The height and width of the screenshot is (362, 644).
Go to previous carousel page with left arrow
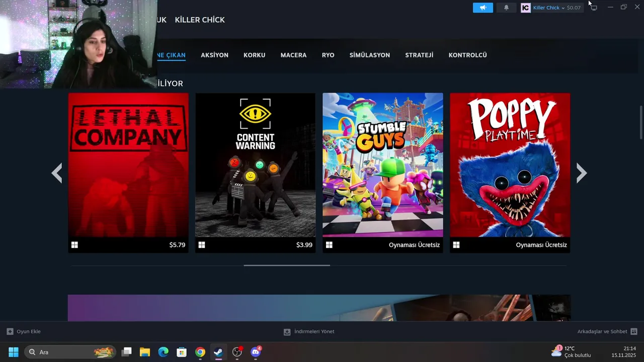tap(56, 173)
